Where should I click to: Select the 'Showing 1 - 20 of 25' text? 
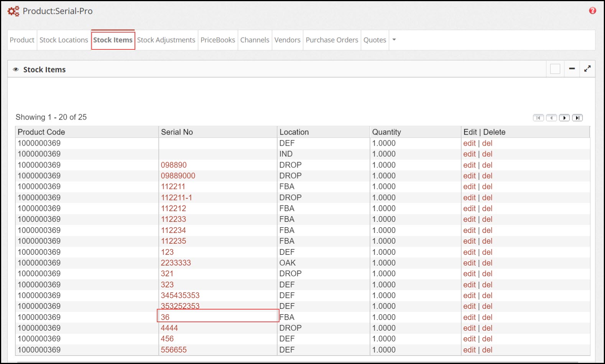coord(51,117)
